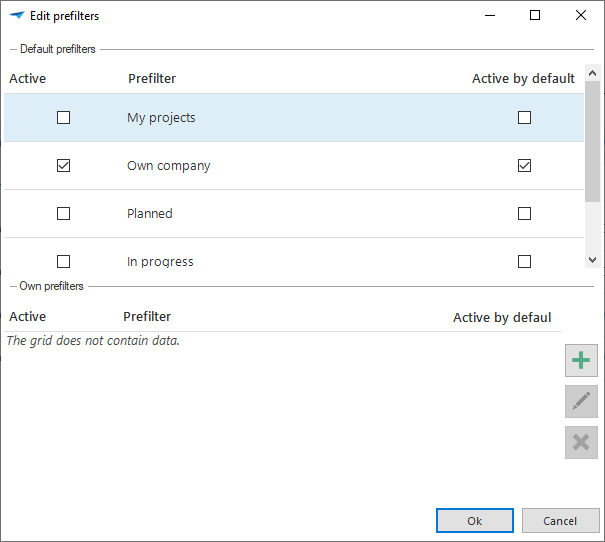Toggle Active checkbox for Planned
This screenshot has height=542, width=605.
(x=64, y=214)
